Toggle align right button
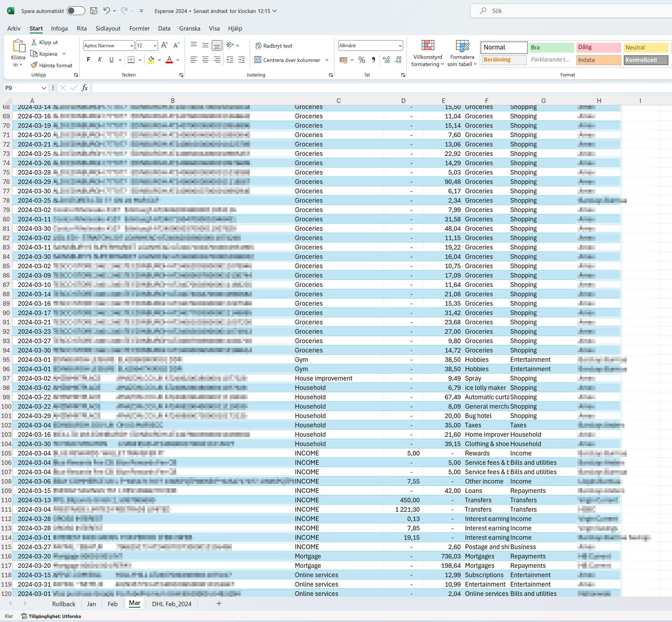This screenshot has height=622, width=672. (217, 60)
